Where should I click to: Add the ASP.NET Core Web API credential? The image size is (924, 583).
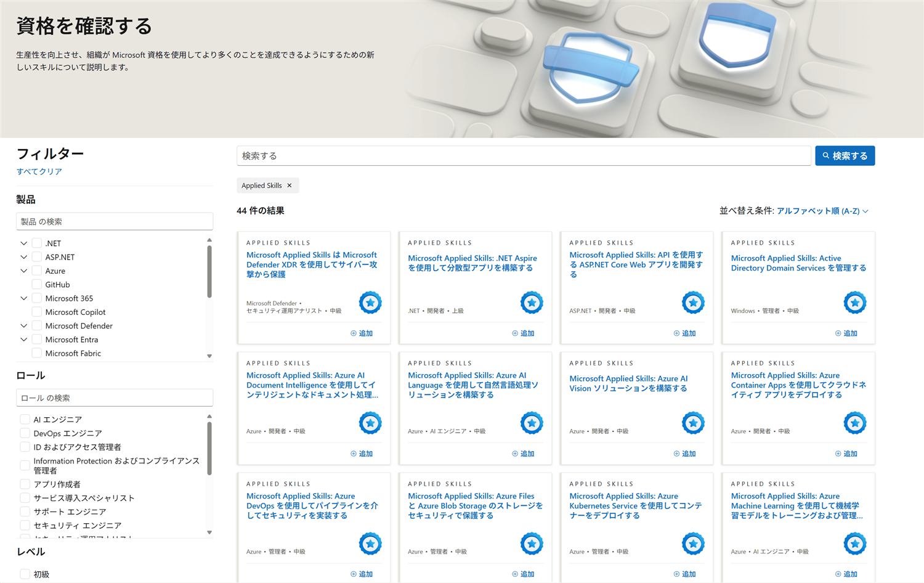(684, 333)
